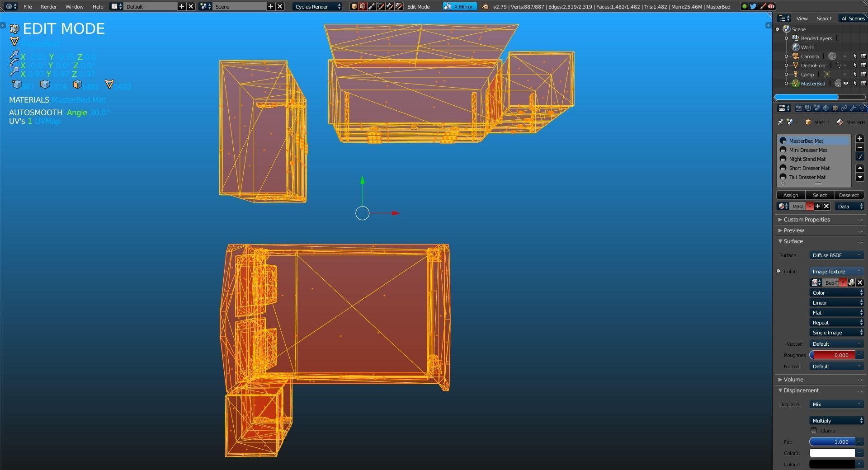868x470 pixels.
Task: Open the Repeat extension dropdown
Action: (836, 322)
